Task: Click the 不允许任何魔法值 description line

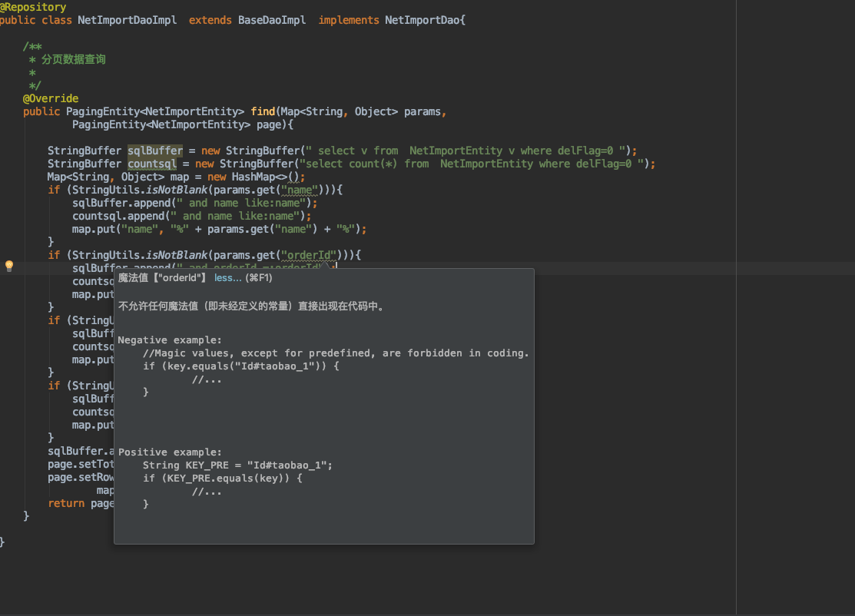Action: pyautogui.click(x=252, y=306)
